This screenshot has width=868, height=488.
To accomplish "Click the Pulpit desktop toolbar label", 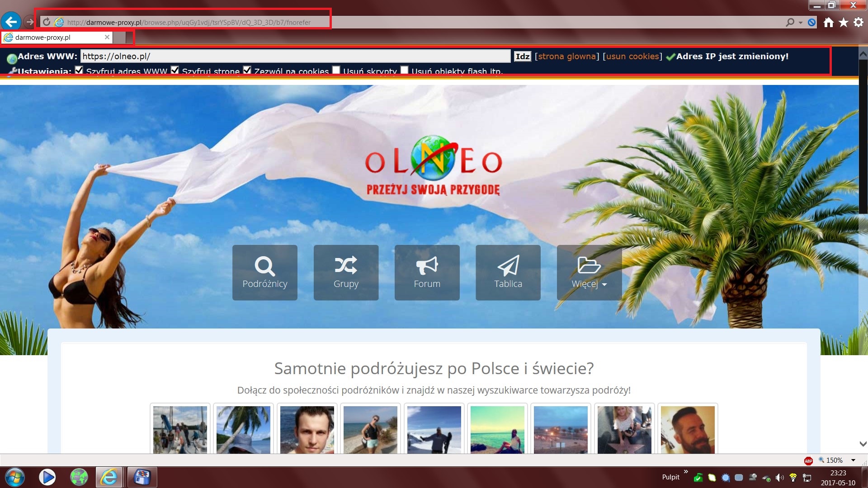I will [670, 477].
